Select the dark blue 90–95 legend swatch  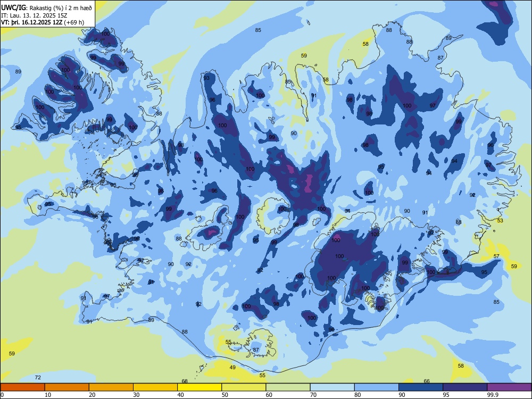tap(421, 387)
